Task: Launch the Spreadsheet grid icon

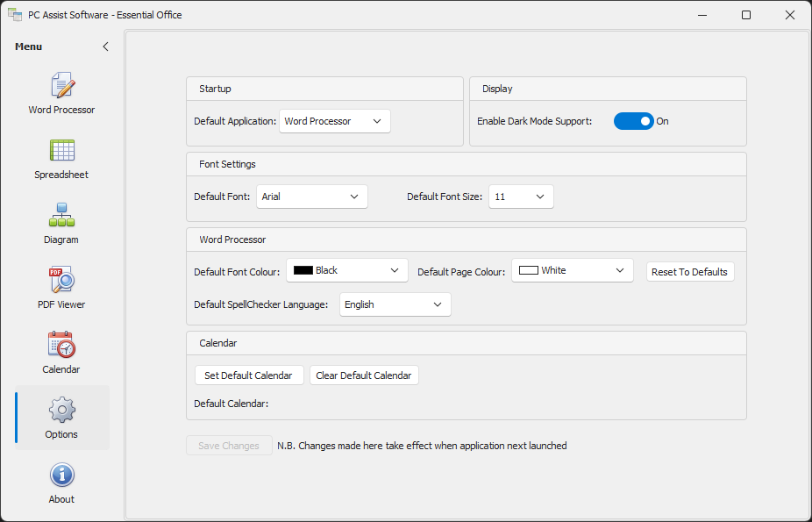Action: 61,151
